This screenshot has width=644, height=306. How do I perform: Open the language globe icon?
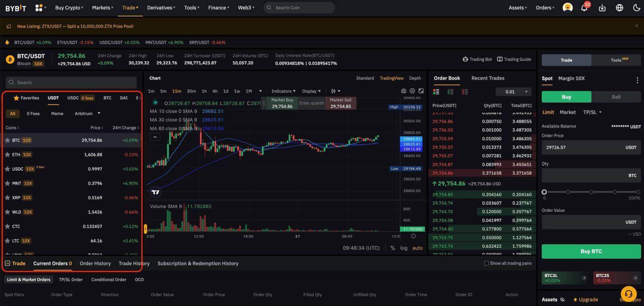tap(619, 8)
